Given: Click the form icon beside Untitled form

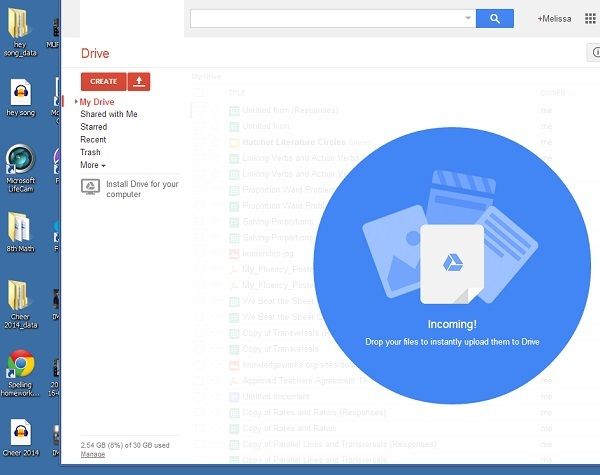Looking at the screenshot, I should pos(234,127).
